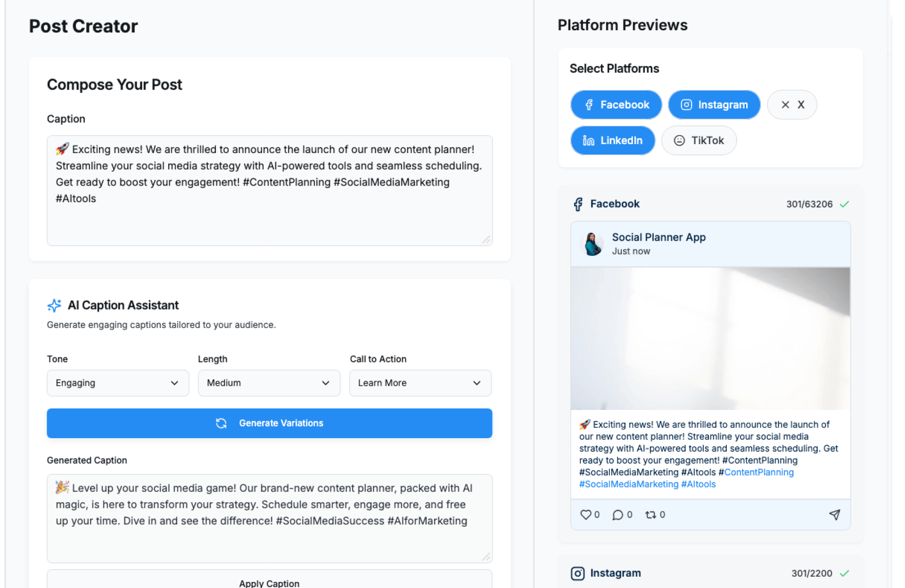Click the comment bubble icon in preview

point(617,514)
